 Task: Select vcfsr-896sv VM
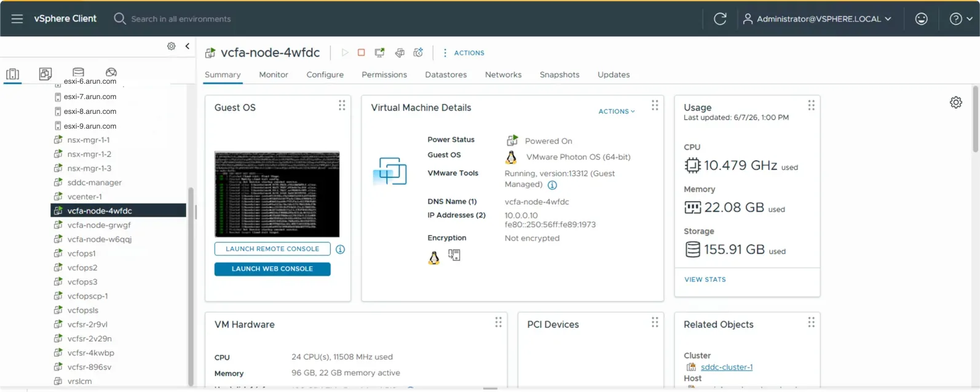pos(90,367)
